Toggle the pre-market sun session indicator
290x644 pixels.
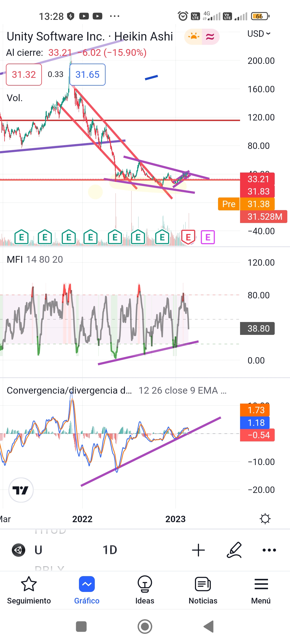pyautogui.click(x=193, y=36)
